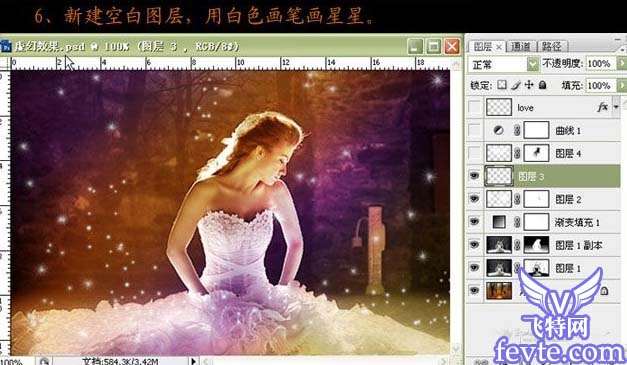Click the ruler origin corner box
627x365 pixels.
pyautogui.click(x=4, y=63)
